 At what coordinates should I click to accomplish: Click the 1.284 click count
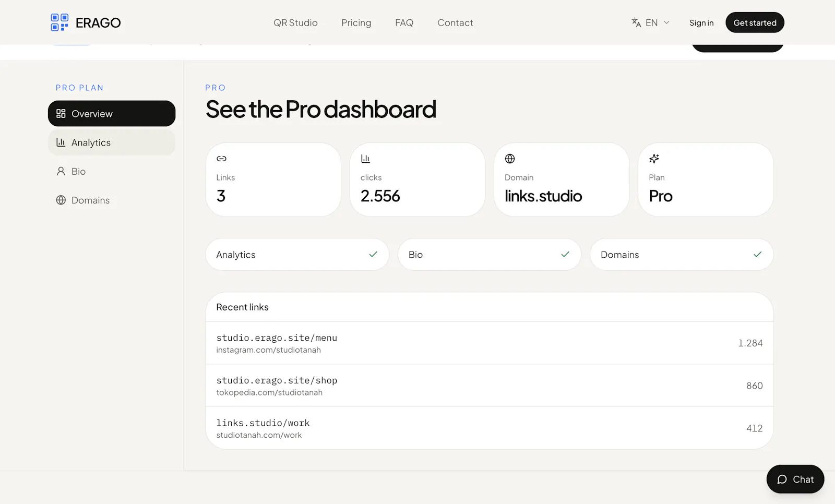point(750,343)
